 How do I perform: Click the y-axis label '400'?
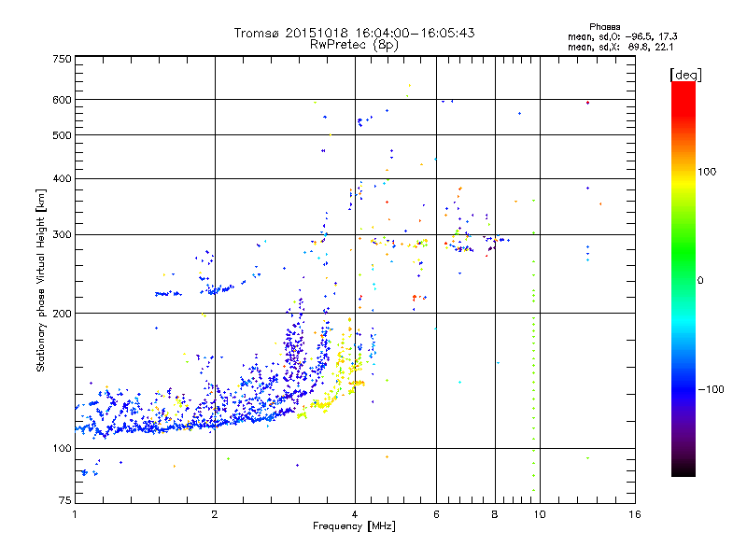click(62, 178)
